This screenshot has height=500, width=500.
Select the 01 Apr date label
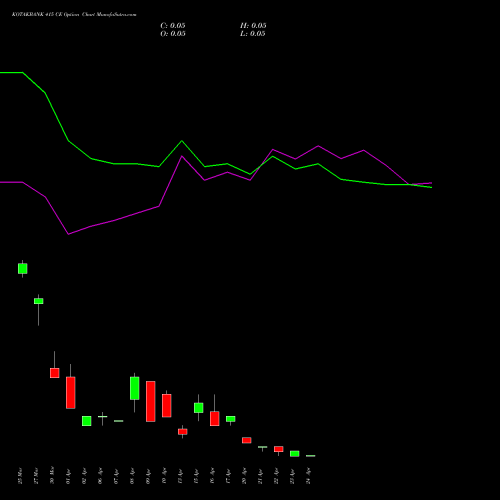click(x=68, y=476)
